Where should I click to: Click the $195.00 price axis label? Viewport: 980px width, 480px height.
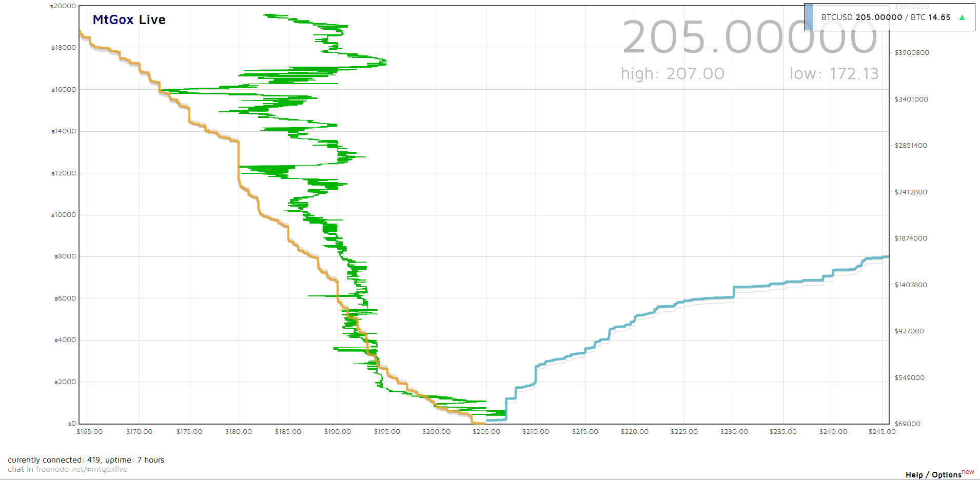point(387,432)
